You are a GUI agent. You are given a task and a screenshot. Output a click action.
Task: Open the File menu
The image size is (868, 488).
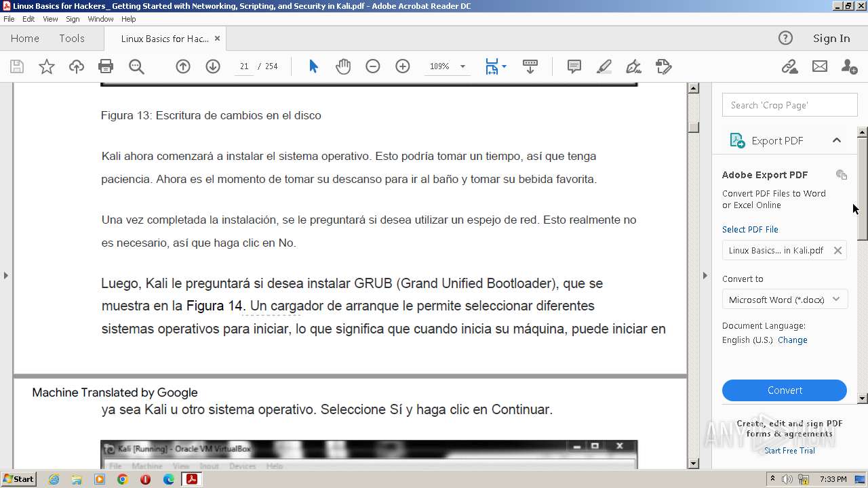pyautogui.click(x=9, y=19)
